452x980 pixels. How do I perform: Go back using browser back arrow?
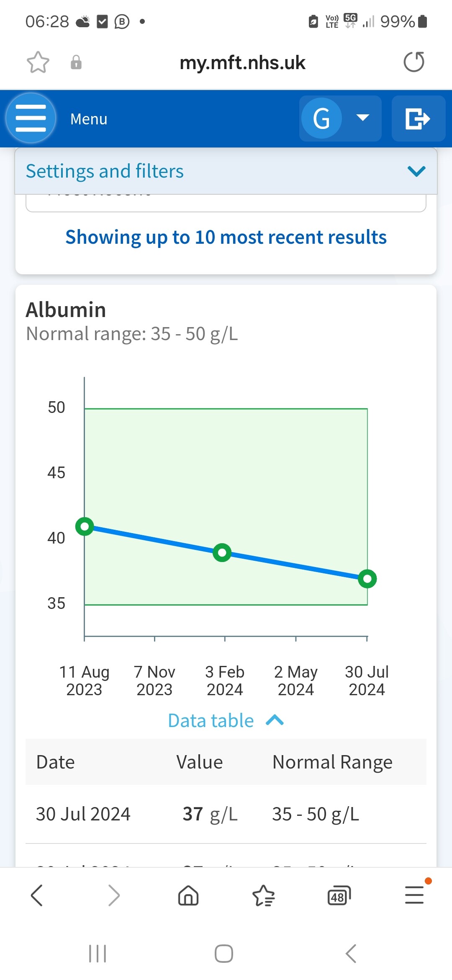tap(37, 895)
